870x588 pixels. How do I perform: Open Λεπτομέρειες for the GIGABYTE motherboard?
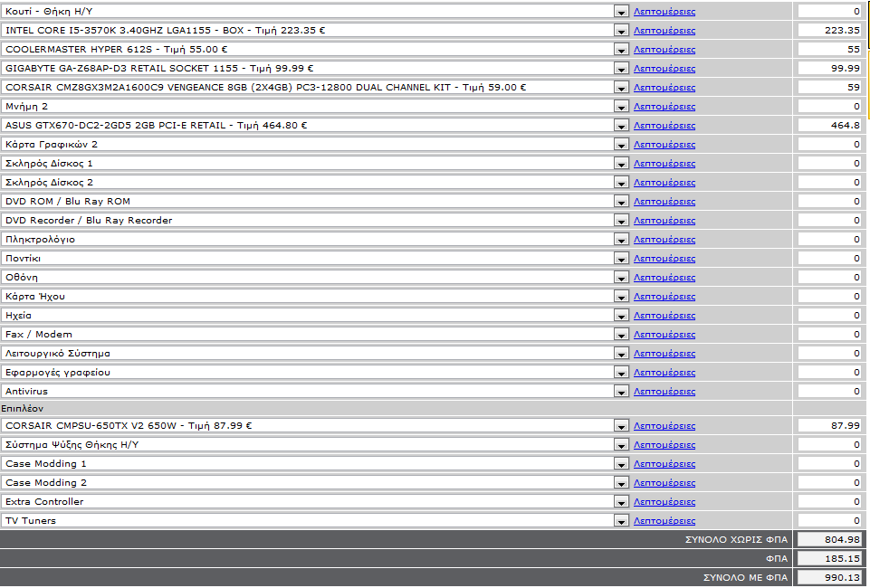(x=664, y=69)
